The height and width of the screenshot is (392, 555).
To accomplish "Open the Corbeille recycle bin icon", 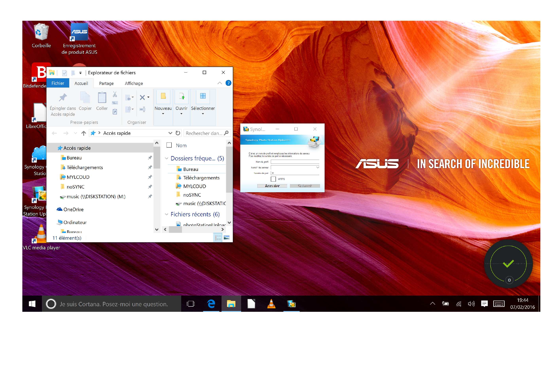I will pyautogui.click(x=41, y=36).
